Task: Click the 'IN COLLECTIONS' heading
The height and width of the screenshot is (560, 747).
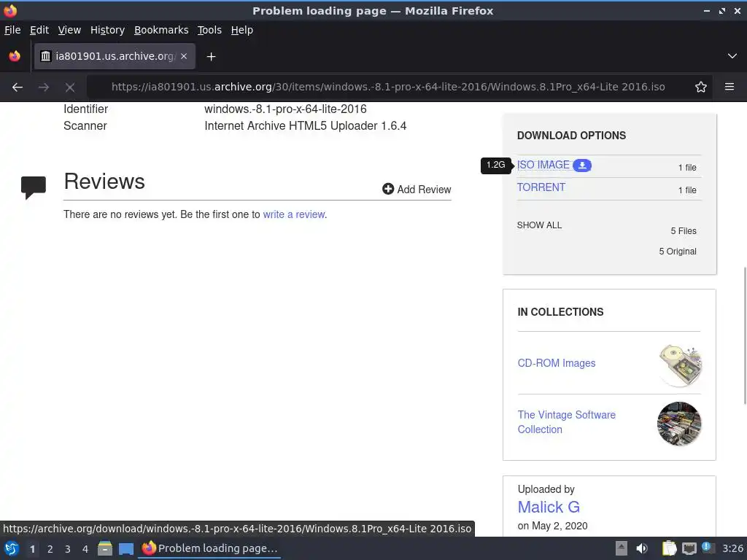Action: pyautogui.click(x=561, y=312)
